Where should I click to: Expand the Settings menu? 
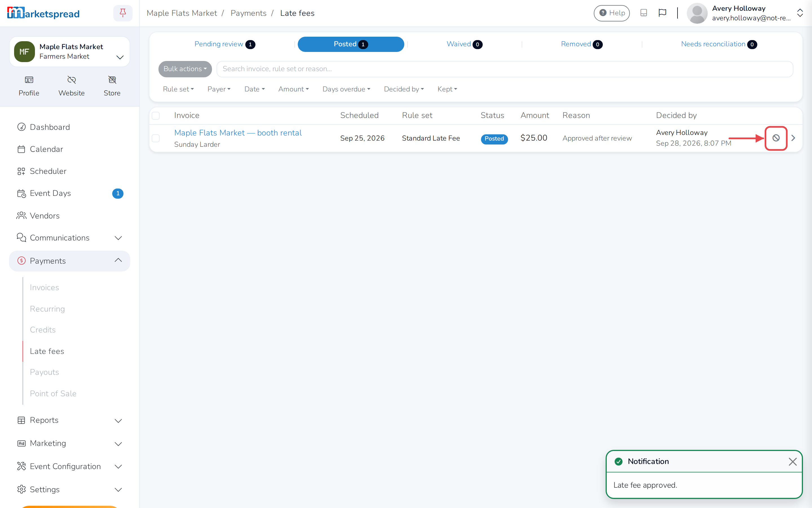[69, 490]
